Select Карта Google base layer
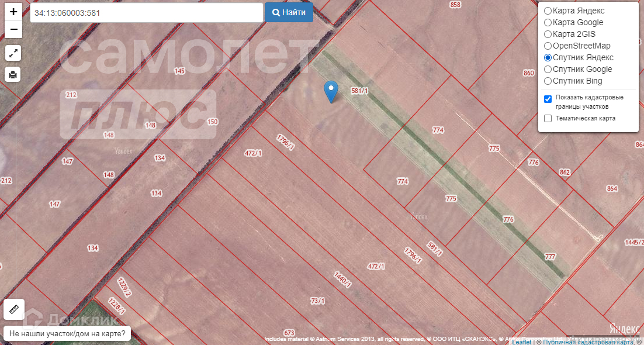644x345 pixels. [548, 23]
